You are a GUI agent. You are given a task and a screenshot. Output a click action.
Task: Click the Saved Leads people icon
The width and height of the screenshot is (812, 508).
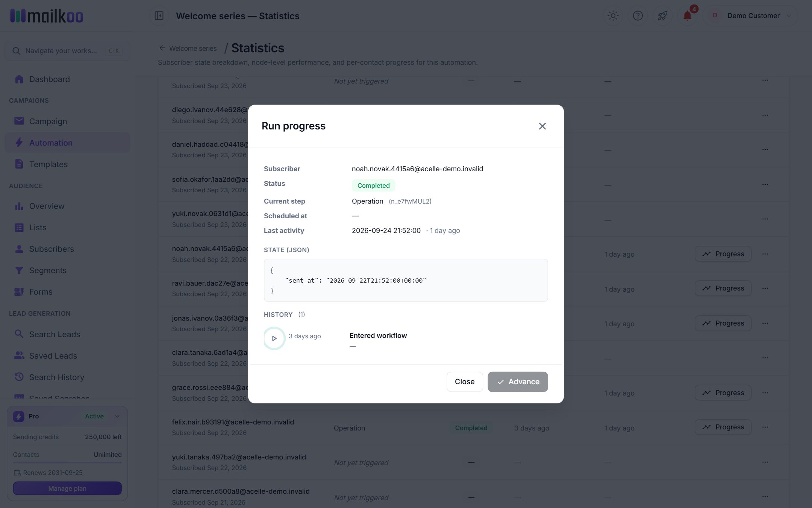click(x=19, y=355)
